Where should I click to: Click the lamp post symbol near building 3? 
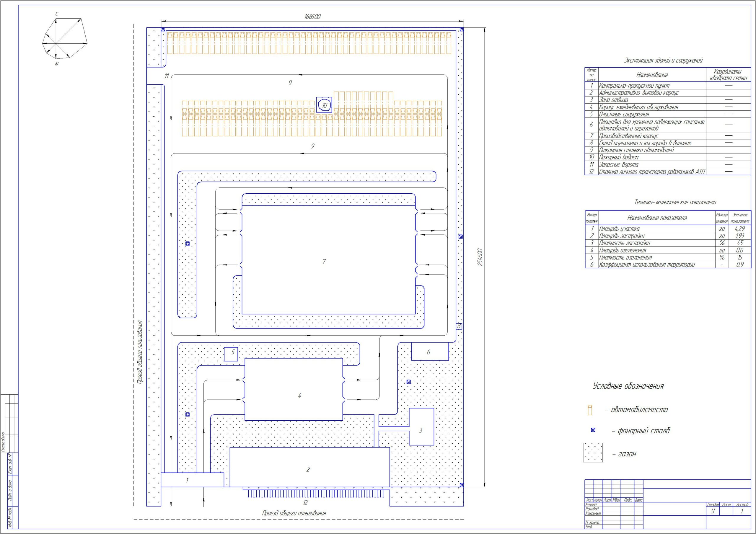coord(409,382)
